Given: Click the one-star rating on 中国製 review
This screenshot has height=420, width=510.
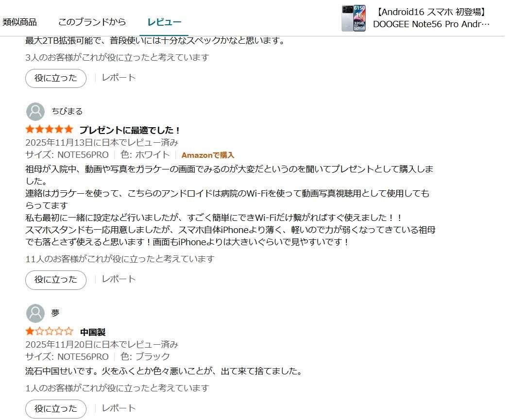Looking at the screenshot, I should [49, 331].
